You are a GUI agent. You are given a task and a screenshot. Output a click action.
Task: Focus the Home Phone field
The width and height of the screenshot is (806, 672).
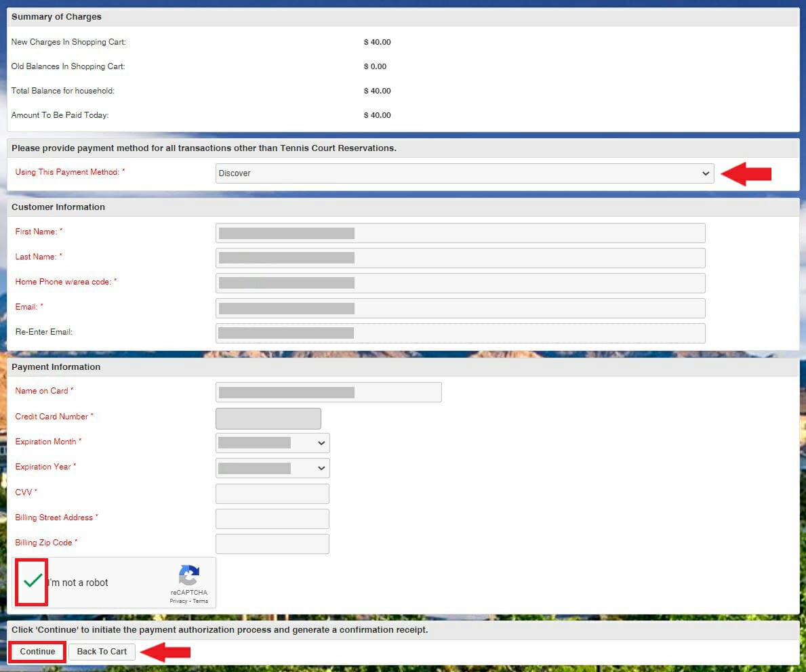click(460, 283)
